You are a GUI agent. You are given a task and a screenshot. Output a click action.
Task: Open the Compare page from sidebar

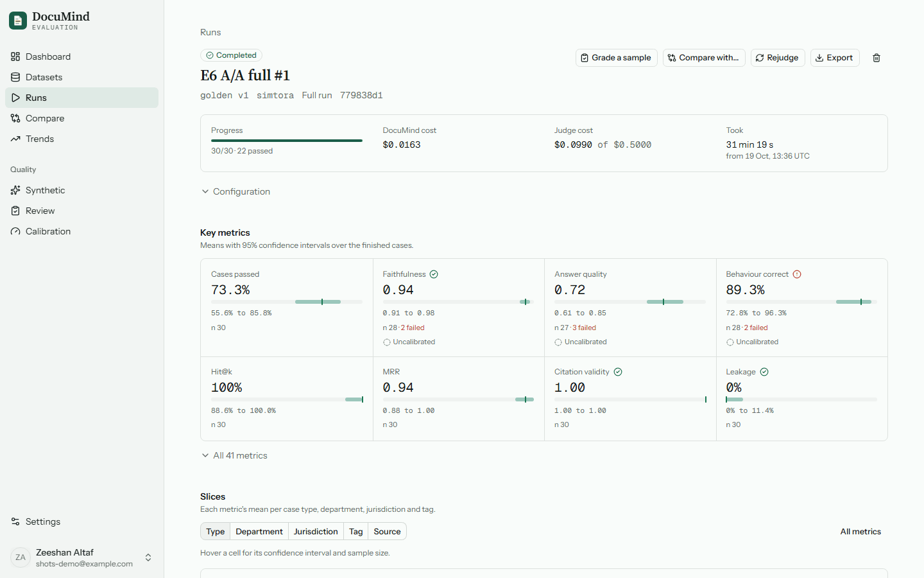point(81,118)
